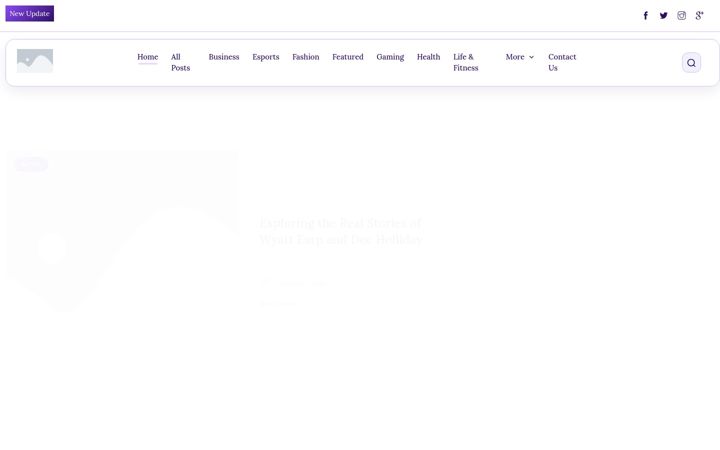
Task: Open the Contact Us page
Action: pyautogui.click(x=562, y=62)
